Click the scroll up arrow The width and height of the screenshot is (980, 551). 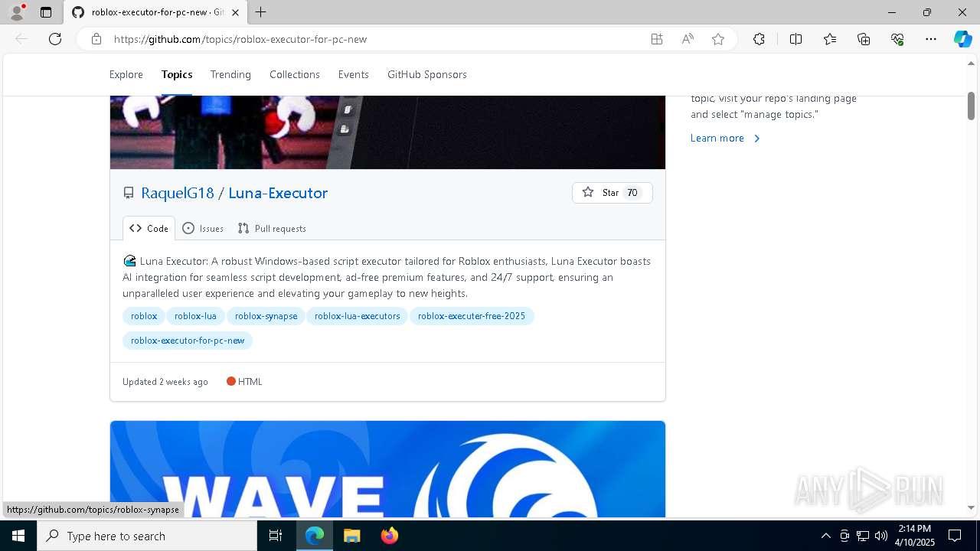click(x=971, y=64)
